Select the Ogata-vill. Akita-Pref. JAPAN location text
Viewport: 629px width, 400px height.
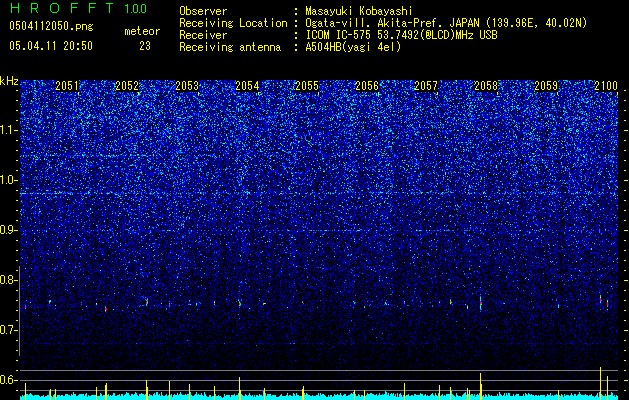point(446,23)
